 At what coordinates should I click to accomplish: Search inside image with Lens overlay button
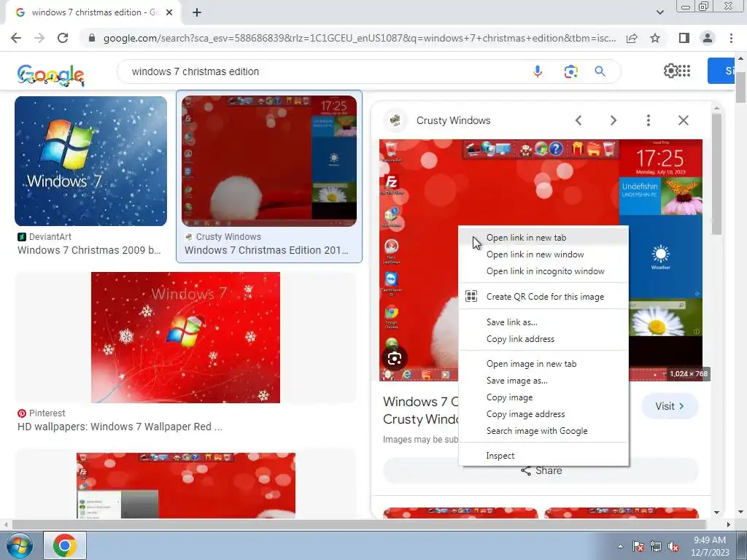tap(395, 359)
